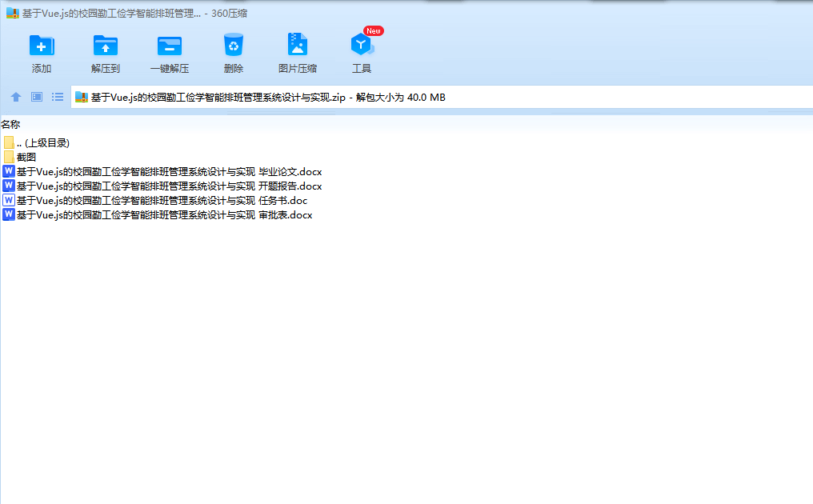This screenshot has width=813, height=504.
Task: Click the folder icon beside 上级目录
Action: 9,142
